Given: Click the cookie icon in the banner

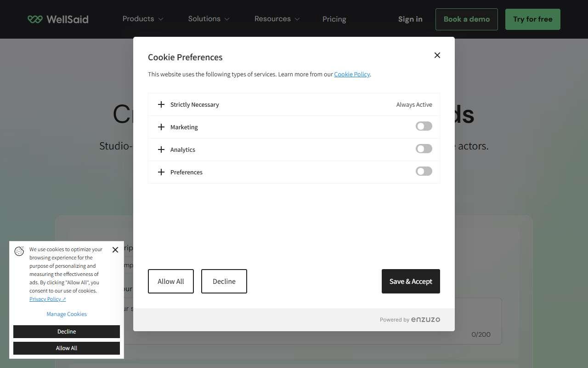Looking at the screenshot, I should click(19, 251).
